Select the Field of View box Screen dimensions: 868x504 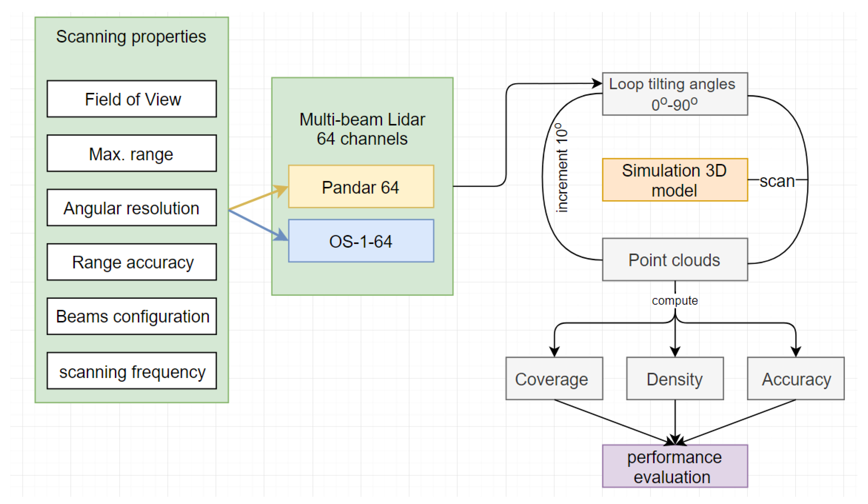(x=131, y=99)
